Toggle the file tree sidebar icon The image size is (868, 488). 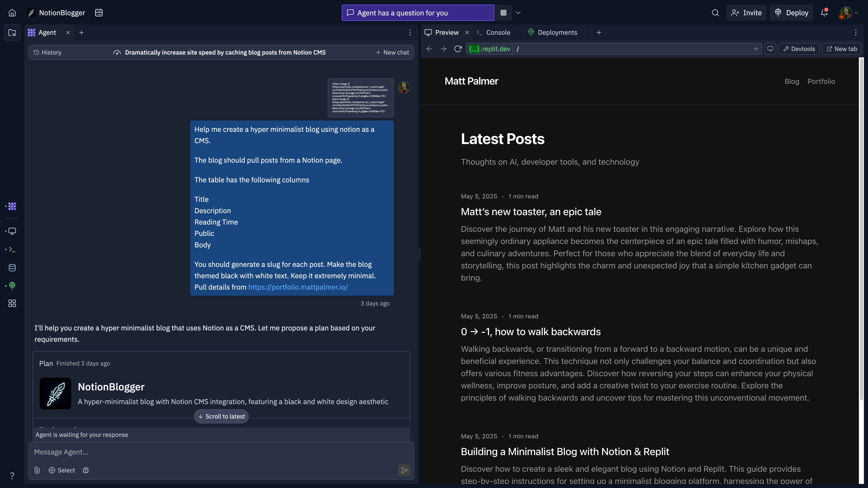point(12,33)
